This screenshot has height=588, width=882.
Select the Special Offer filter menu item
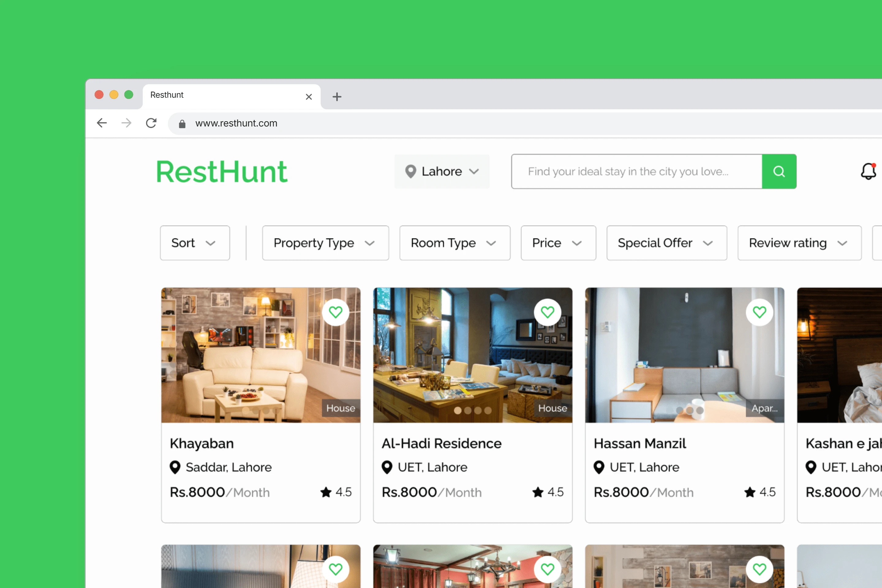pos(663,243)
